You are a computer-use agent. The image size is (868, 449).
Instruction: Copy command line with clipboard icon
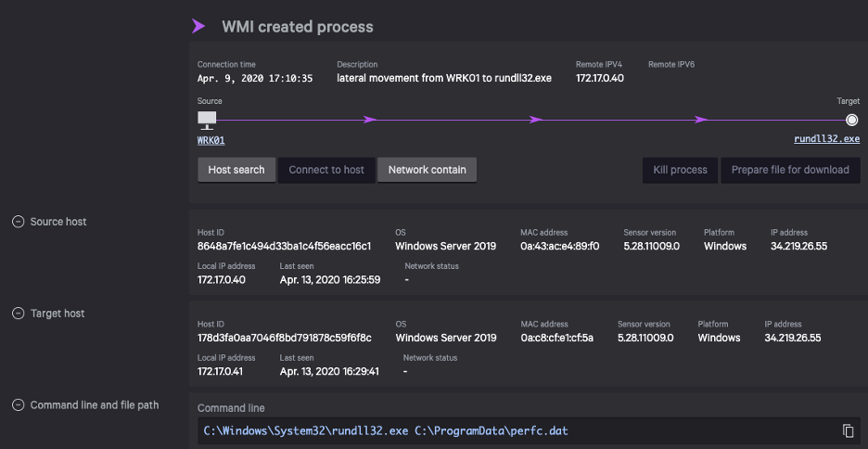click(848, 430)
